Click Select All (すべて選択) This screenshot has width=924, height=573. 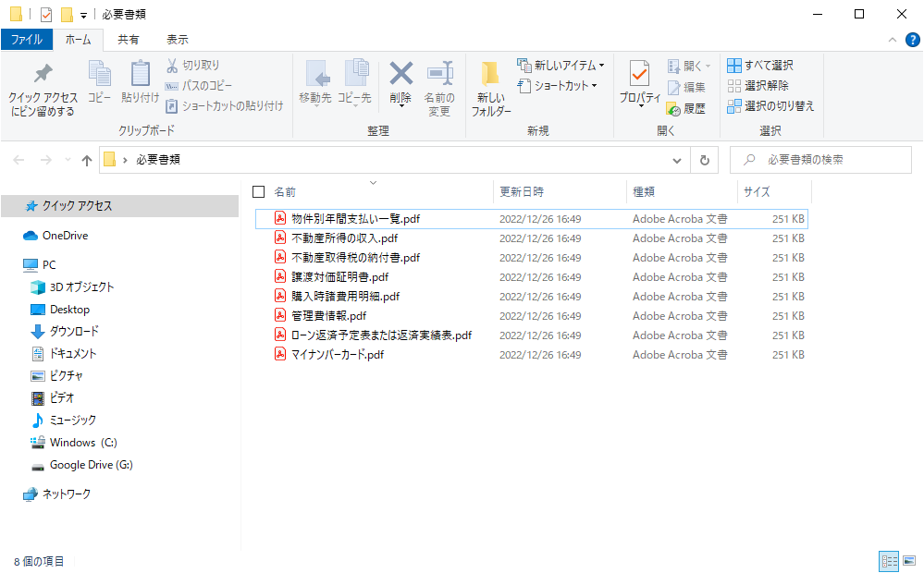pyautogui.click(x=760, y=65)
